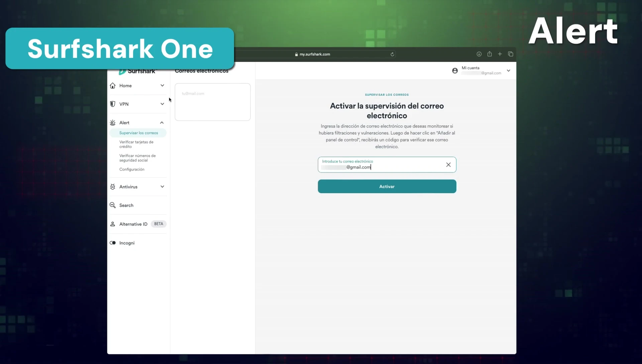
Task: Clear the email field with X icon
Action: 448,165
